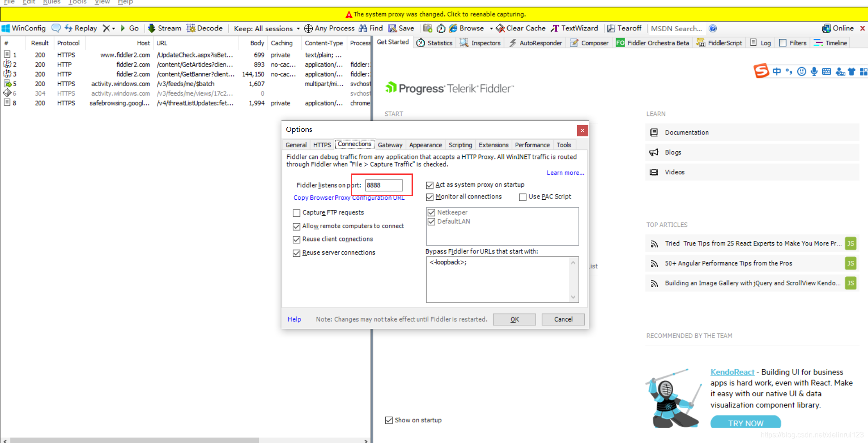Open Fiddler Orchestra Beta tab
Image resolution: width=868 pixels, height=443 pixels.
click(x=653, y=43)
